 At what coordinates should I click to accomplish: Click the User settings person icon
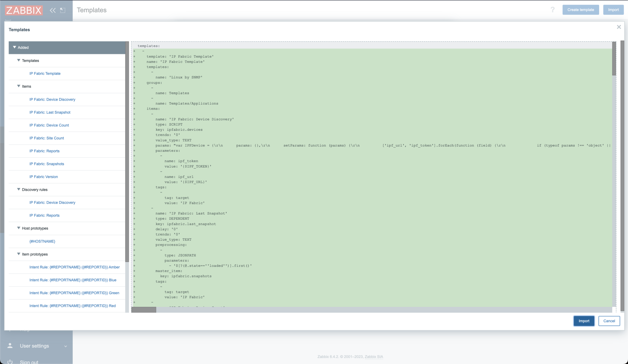[10, 346]
